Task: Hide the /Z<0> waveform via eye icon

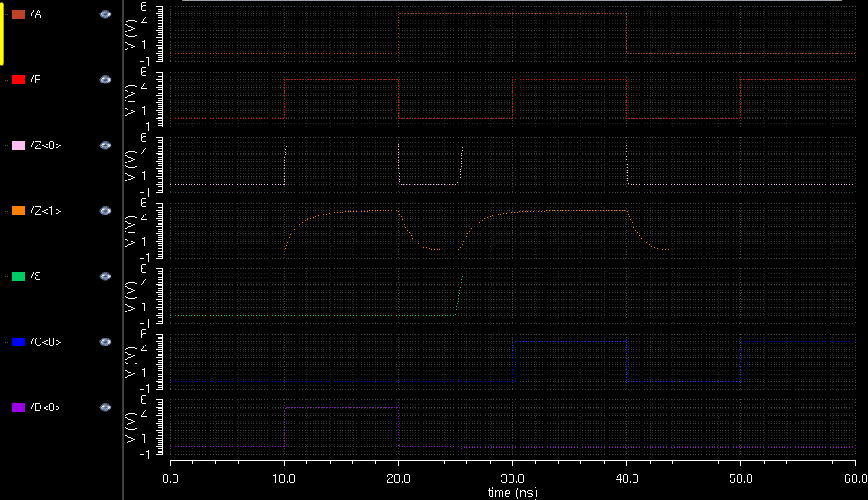Action: [105, 145]
